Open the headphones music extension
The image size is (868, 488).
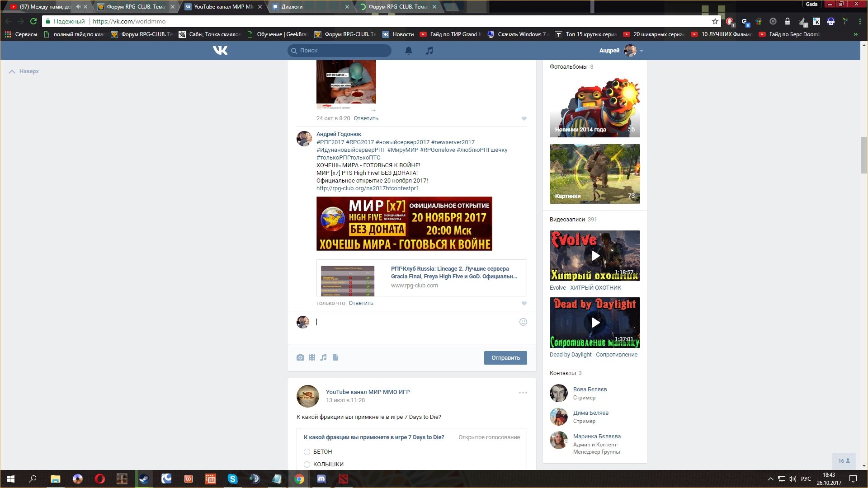[831, 21]
